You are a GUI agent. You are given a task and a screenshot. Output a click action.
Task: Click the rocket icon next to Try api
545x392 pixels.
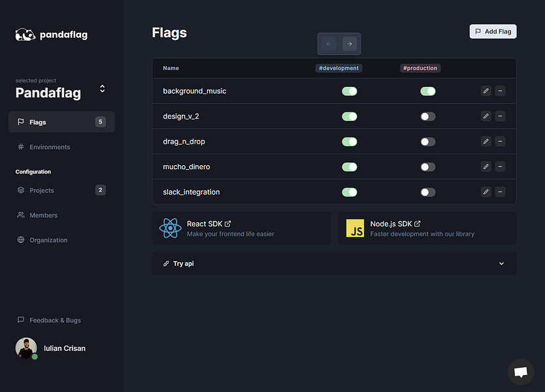pos(166,263)
